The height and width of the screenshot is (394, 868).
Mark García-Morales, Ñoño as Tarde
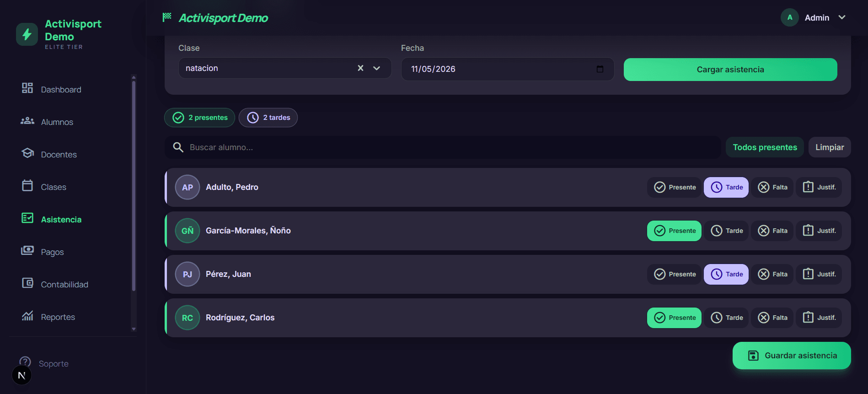click(x=726, y=231)
